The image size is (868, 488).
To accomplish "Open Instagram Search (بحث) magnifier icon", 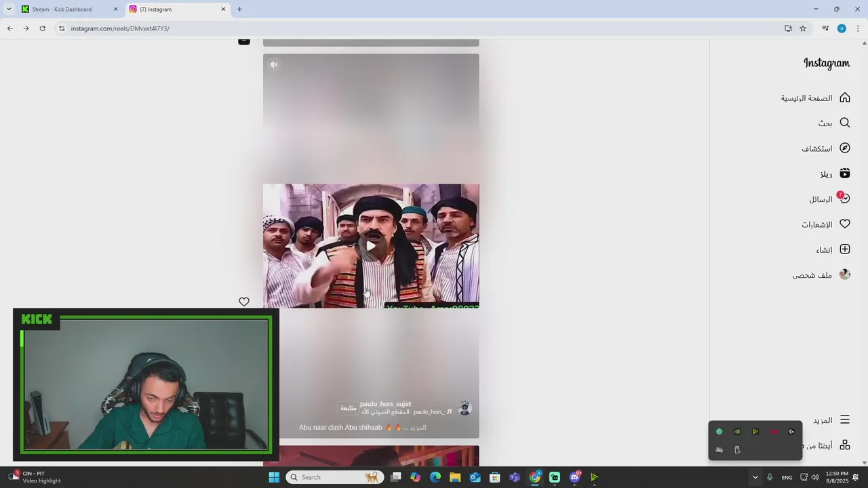I will tap(844, 123).
